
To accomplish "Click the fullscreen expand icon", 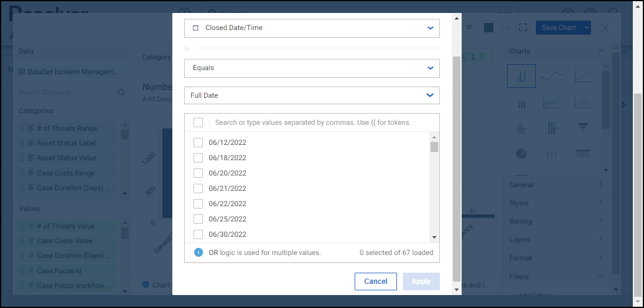I will (523, 28).
